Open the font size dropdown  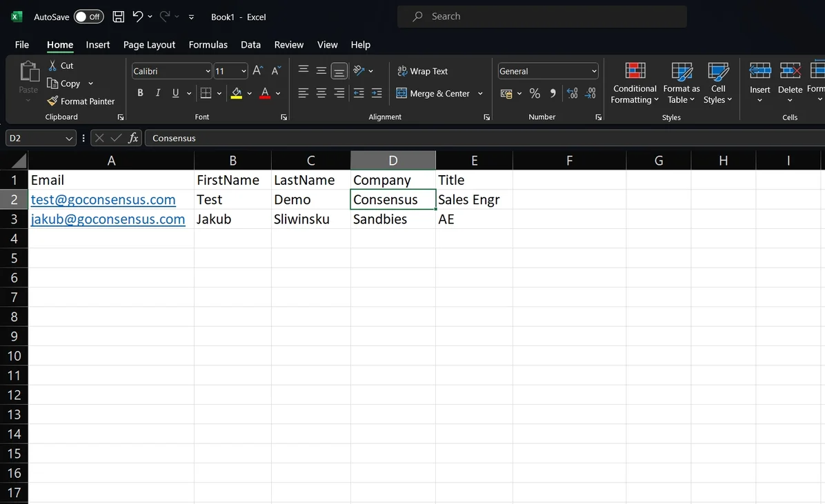[243, 71]
